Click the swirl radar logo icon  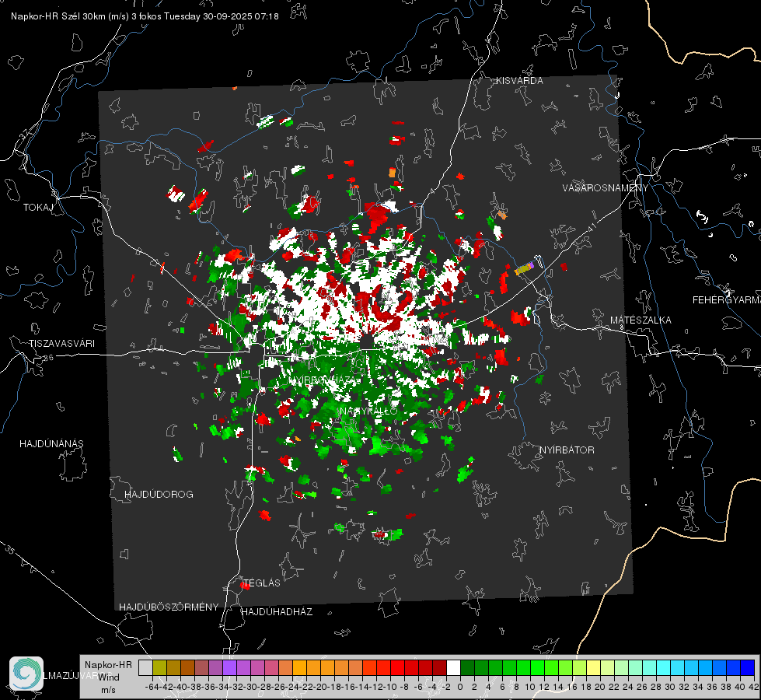[x=26, y=674]
